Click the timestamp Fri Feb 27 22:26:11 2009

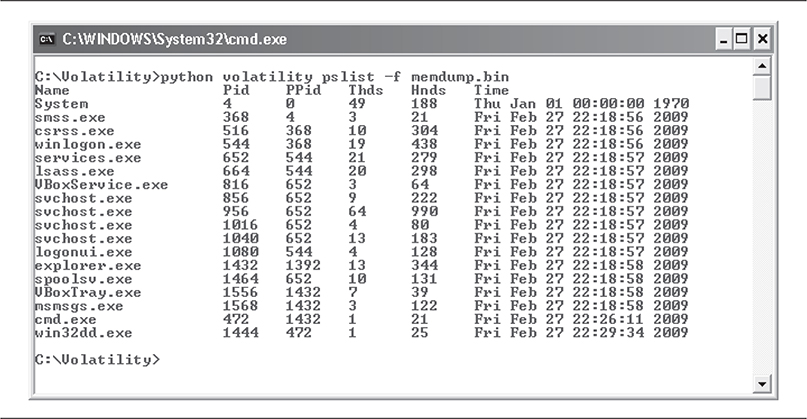(581, 319)
